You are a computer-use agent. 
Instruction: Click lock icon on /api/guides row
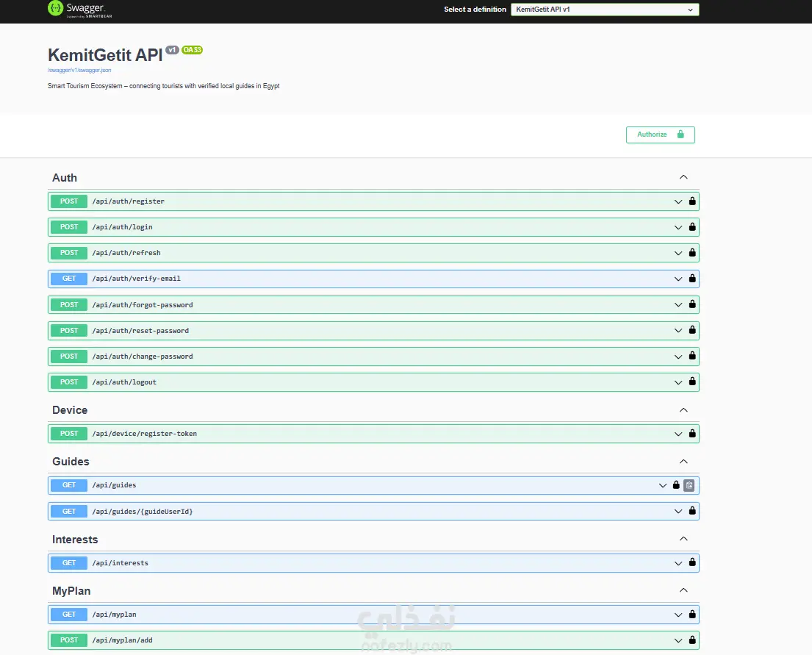676,485
